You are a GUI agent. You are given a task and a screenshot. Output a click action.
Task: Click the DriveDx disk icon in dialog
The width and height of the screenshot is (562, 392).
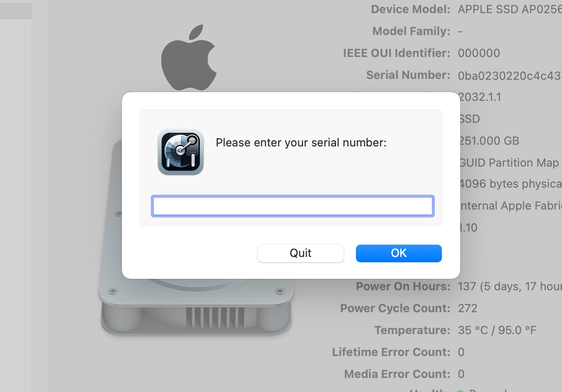click(181, 152)
